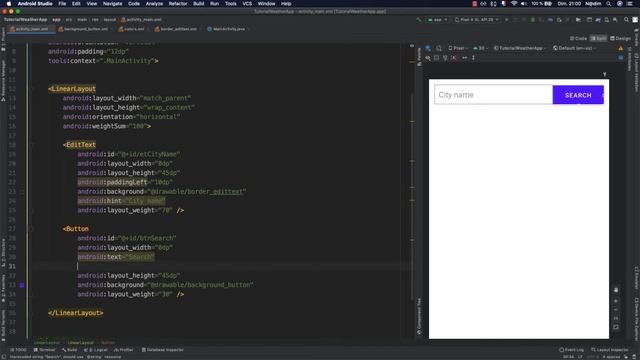
Task: Open the Build menu
Action: [199, 4]
